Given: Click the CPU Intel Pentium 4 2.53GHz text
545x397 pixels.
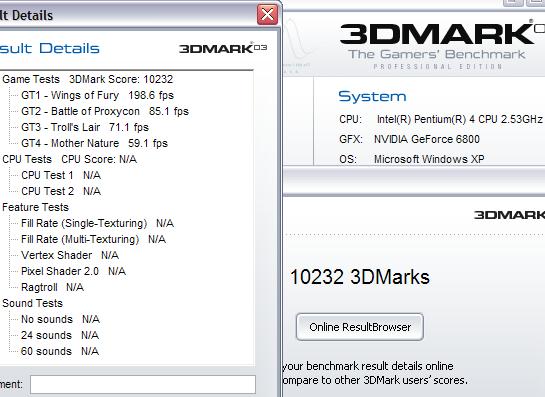Looking at the screenshot, I should 441,119.
